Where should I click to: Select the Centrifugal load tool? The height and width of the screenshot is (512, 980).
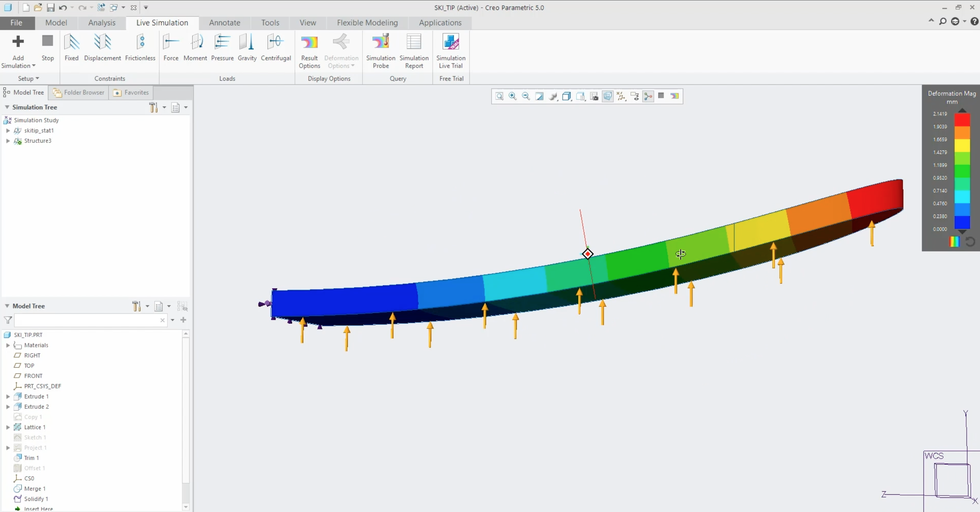tap(276, 48)
